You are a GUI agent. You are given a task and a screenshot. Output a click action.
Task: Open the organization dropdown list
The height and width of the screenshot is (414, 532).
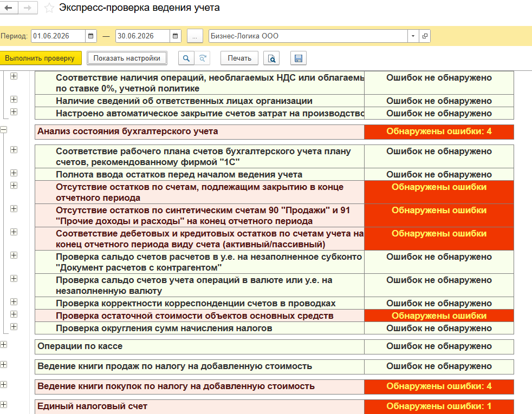(x=413, y=36)
